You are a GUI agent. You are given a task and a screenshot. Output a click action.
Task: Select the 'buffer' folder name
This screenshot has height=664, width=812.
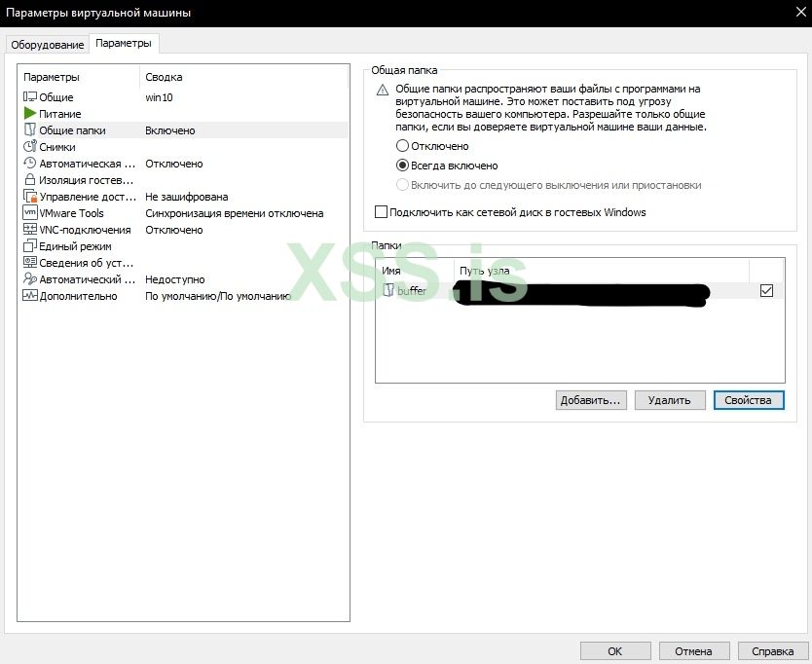(x=412, y=290)
